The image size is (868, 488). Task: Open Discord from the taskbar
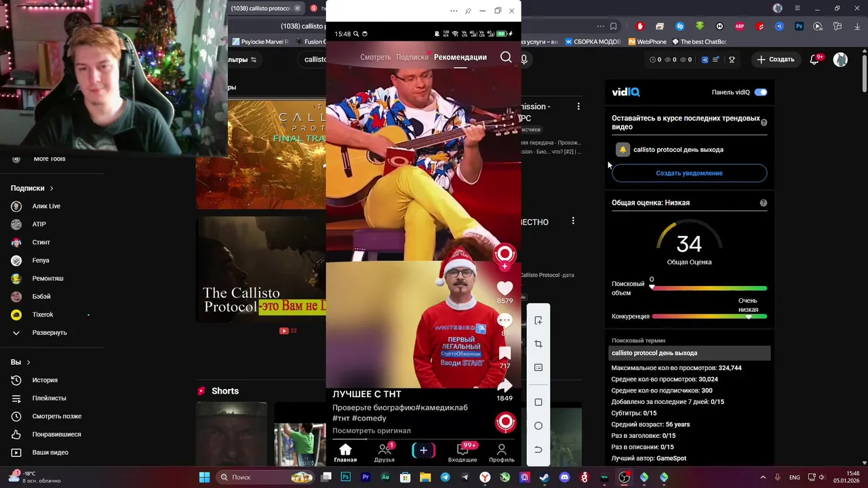coord(564,477)
